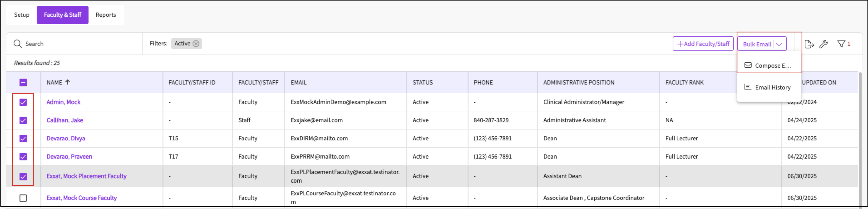Remove the Active filter chip

(x=196, y=43)
